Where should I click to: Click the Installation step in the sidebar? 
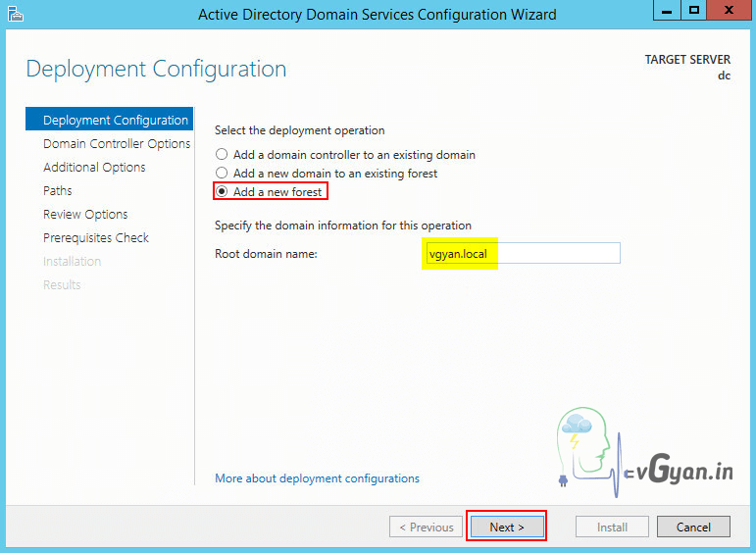pos(72,262)
